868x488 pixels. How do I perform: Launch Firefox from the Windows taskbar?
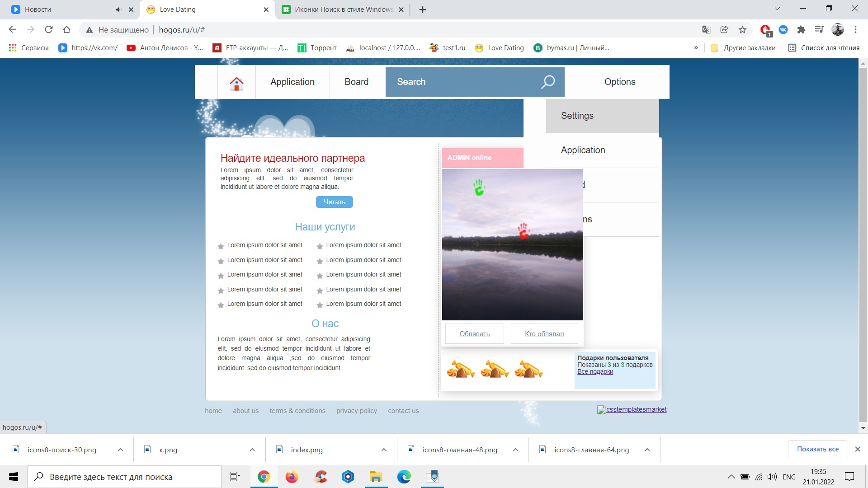pyautogui.click(x=292, y=477)
